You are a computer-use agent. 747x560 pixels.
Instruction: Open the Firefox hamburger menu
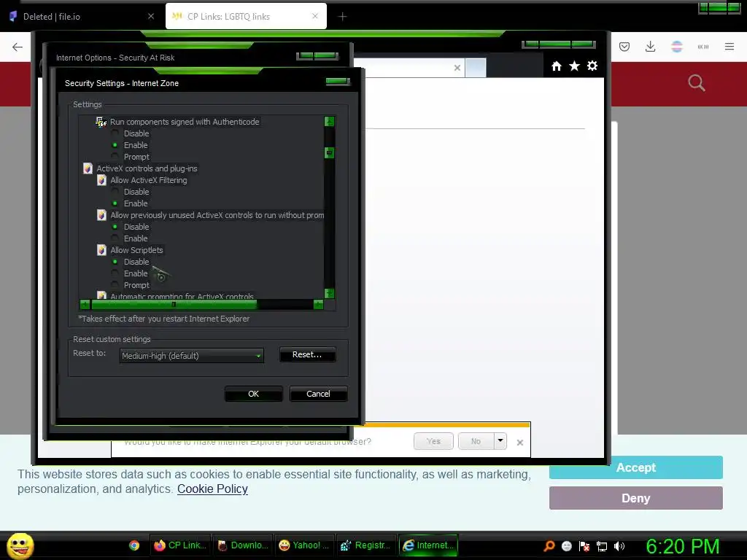(x=729, y=46)
